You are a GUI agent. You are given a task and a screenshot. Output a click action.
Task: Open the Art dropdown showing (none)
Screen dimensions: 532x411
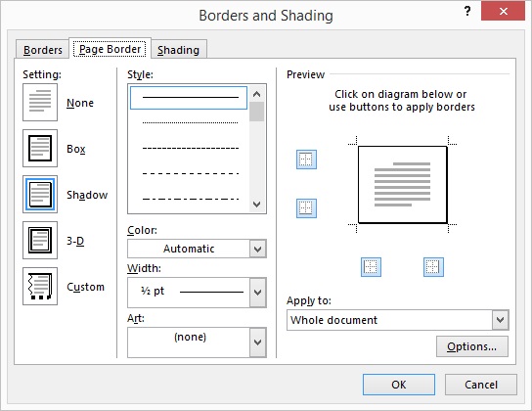[197, 342]
